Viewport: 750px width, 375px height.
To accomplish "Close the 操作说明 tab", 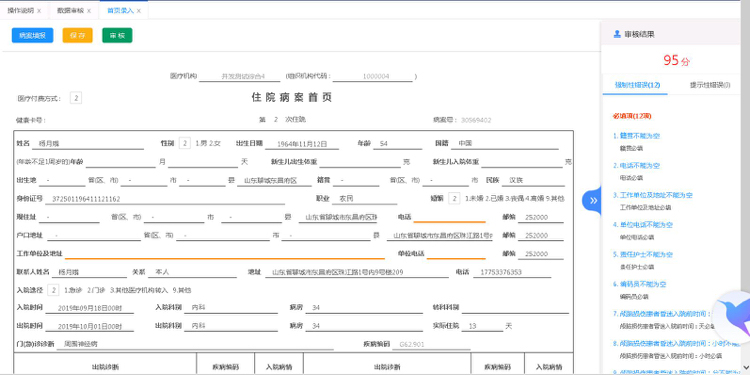I will point(39,11).
